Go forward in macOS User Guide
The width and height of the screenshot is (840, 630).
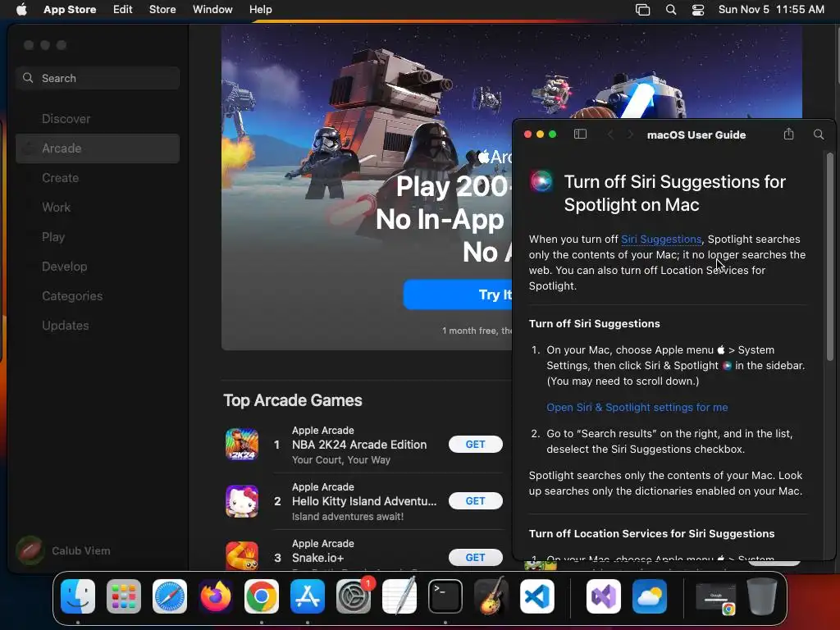point(630,135)
